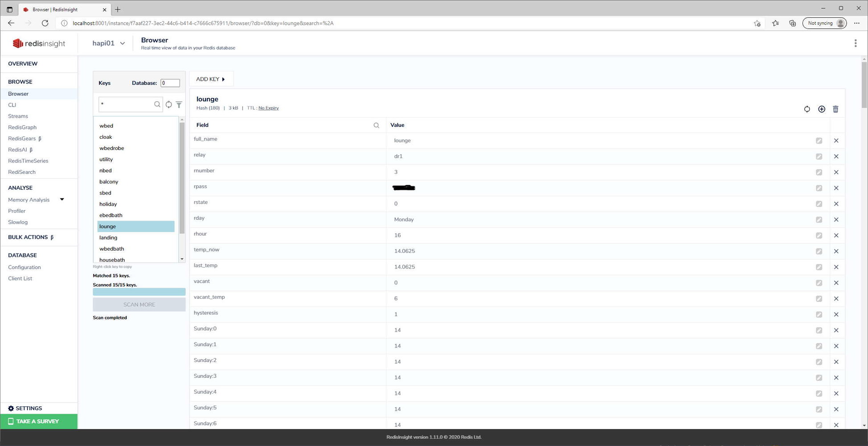Click the key list scrollbar down arrow
The width and height of the screenshot is (868, 446).
182,259
